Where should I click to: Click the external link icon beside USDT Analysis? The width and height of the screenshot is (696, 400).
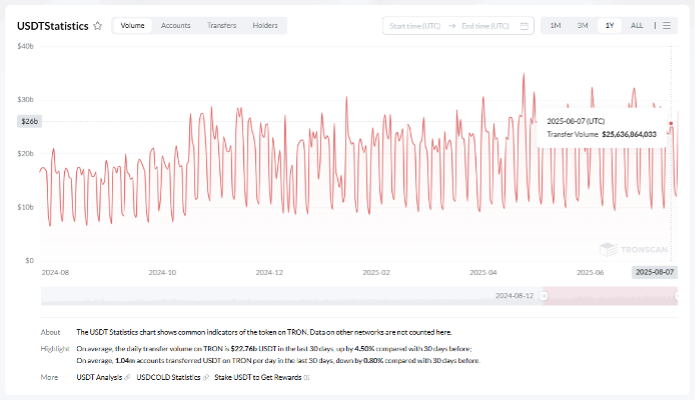coord(129,377)
